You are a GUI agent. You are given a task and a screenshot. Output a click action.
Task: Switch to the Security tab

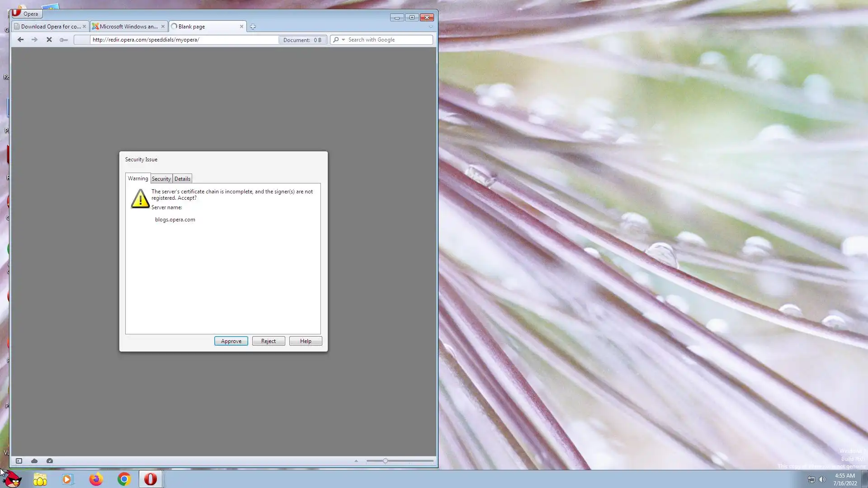(x=161, y=179)
